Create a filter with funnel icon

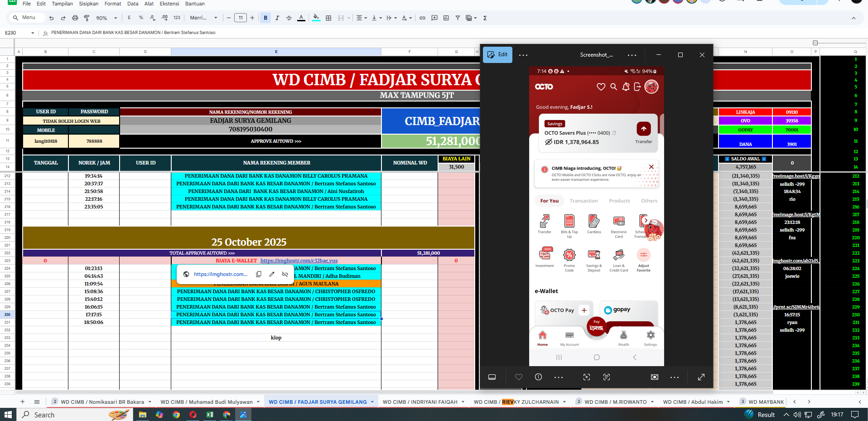coord(458,18)
